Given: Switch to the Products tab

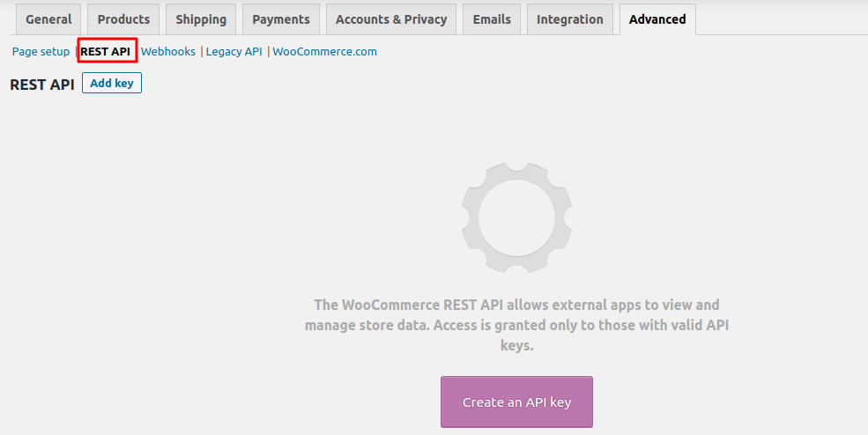Looking at the screenshot, I should [123, 19].
